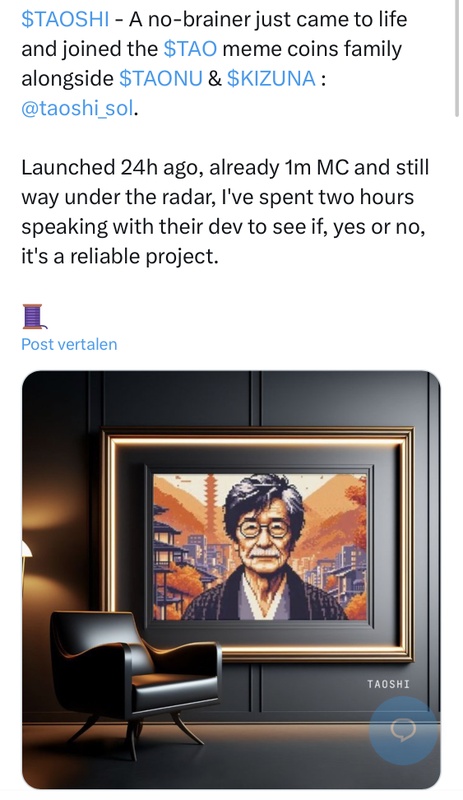463x800 pixels.
Task: Visit the @taoshi_sol profile mention
Action: [x=78, y=108]
